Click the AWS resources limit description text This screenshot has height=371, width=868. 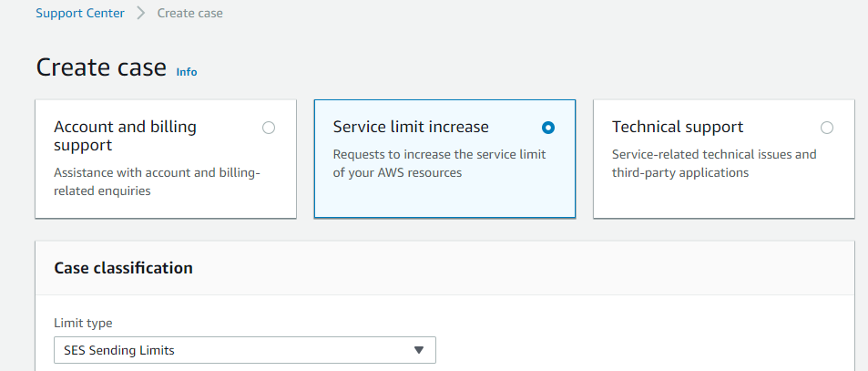pos(440,163)
